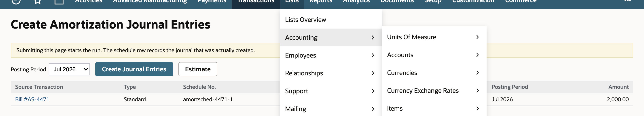
Task: Select Accounting in Lists menu
Action: 331,37
